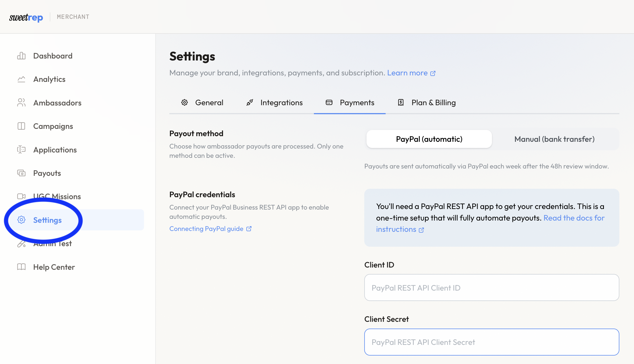Select PayPal (automatic) payout method
634x364 pixels.
coord(429,139)
